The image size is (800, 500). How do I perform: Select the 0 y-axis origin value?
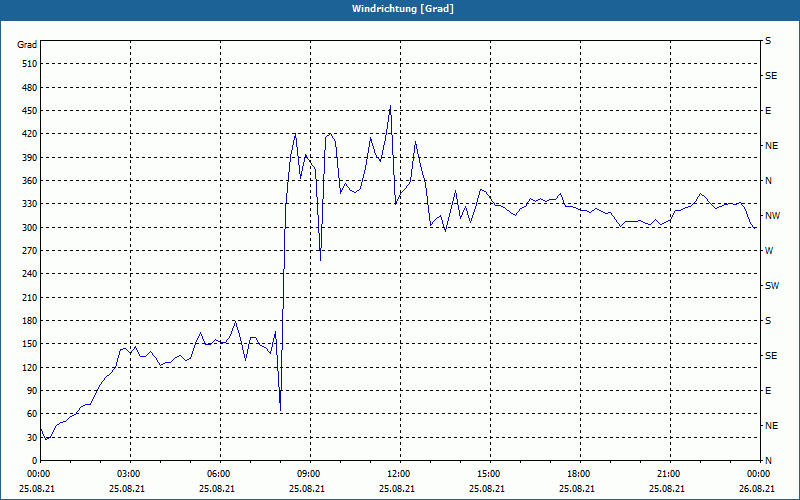[34, 461]
